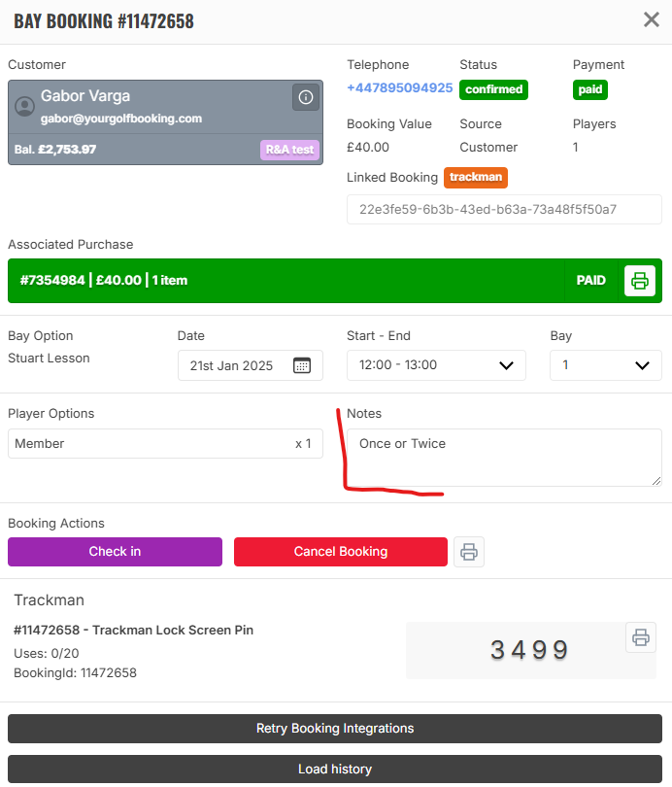This screenshot has width=672, height=787.
Task: Click the linked booking ID field
Action: point(504,210)
